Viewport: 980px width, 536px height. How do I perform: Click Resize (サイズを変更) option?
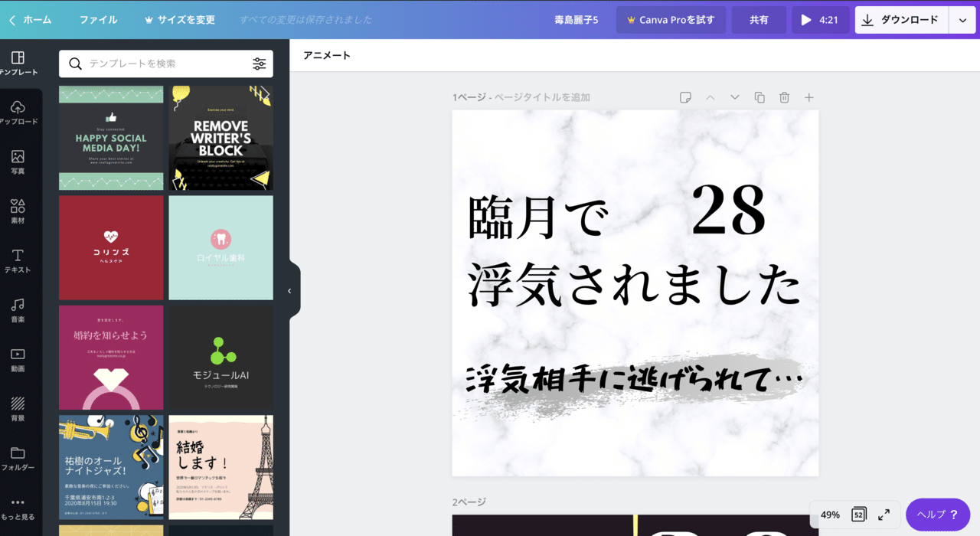(x=179, y=20)
